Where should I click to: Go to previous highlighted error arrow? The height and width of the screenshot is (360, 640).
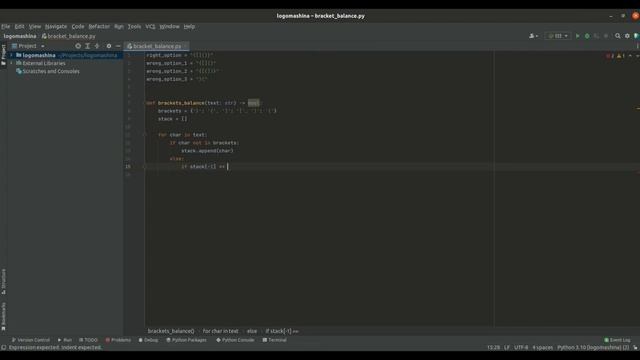(x=631, y=56)
